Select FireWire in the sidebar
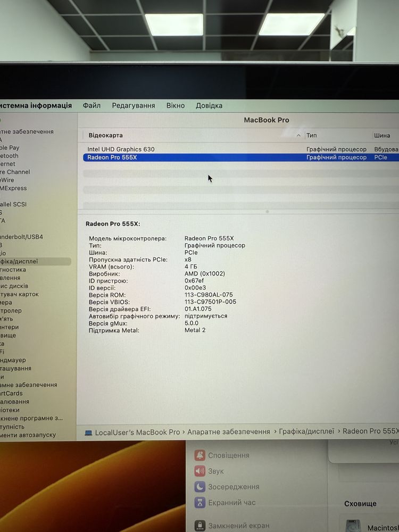 7,180
